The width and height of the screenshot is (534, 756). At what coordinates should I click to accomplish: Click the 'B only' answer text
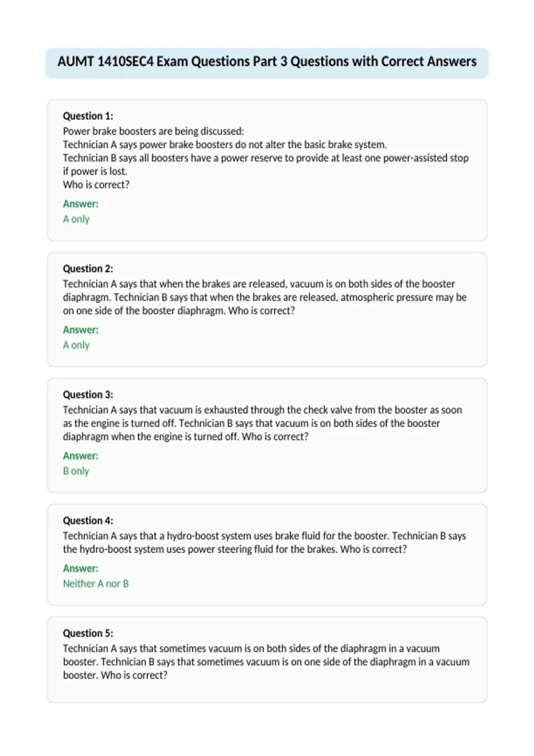[x=76, y=470]
